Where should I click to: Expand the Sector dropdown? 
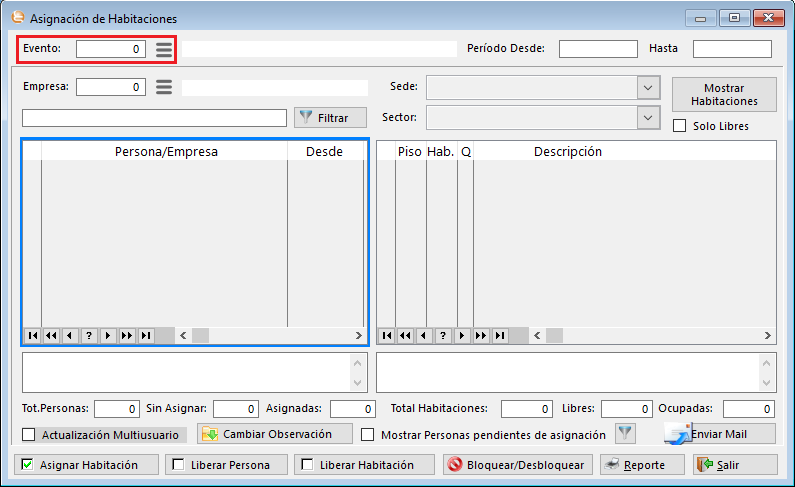click(648, 118)
